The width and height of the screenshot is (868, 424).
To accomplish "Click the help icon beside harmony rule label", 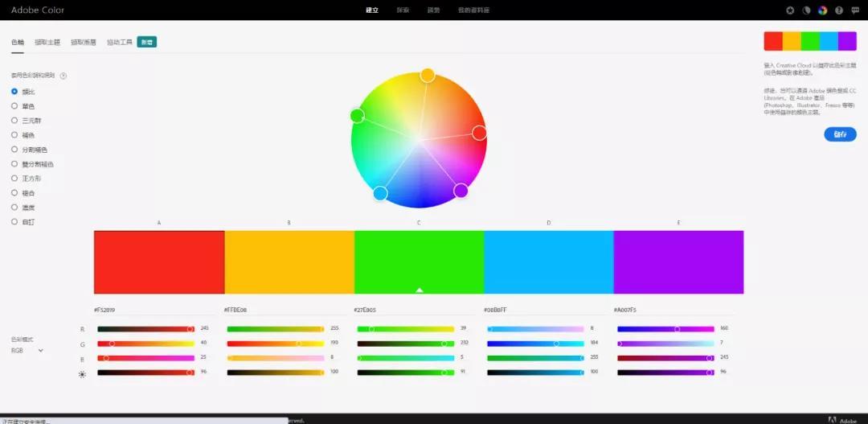I will pyautogui.click(x=63, y=76).
